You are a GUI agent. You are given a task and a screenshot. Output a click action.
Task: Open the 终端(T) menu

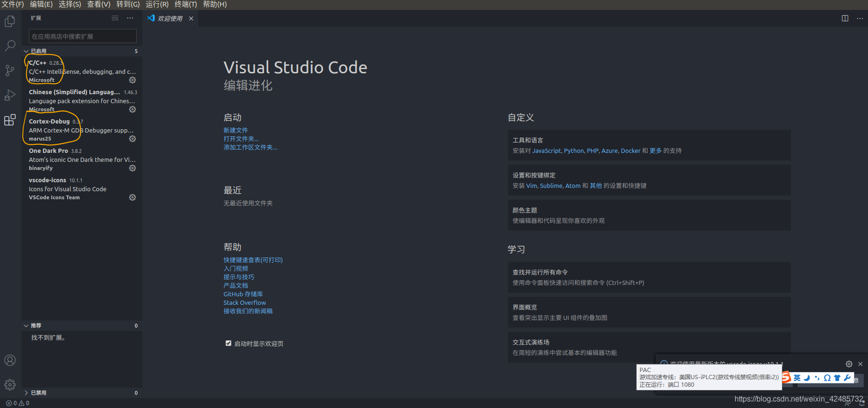[x=186, y=4]
